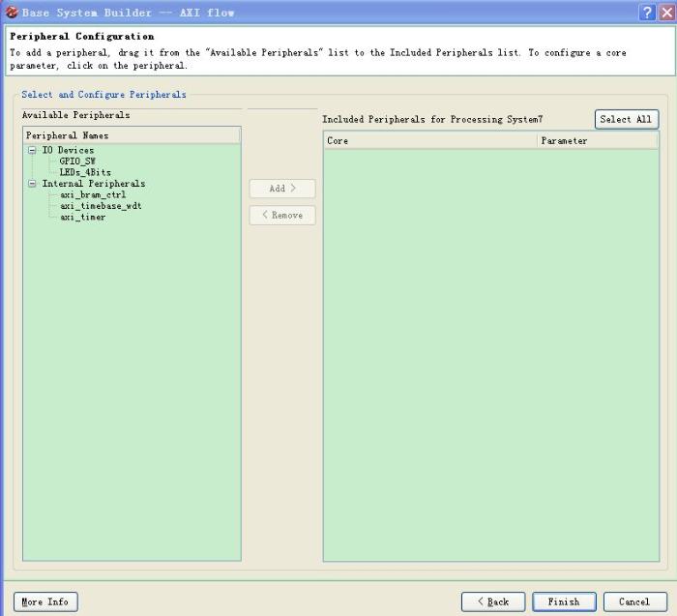Click the Select All button
Viewport: 677px width, 616px height.
tap(626, 119)
